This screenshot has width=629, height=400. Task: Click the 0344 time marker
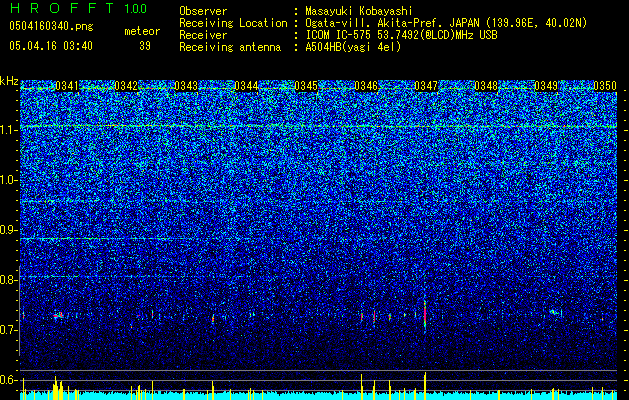(x=246, y=86)
